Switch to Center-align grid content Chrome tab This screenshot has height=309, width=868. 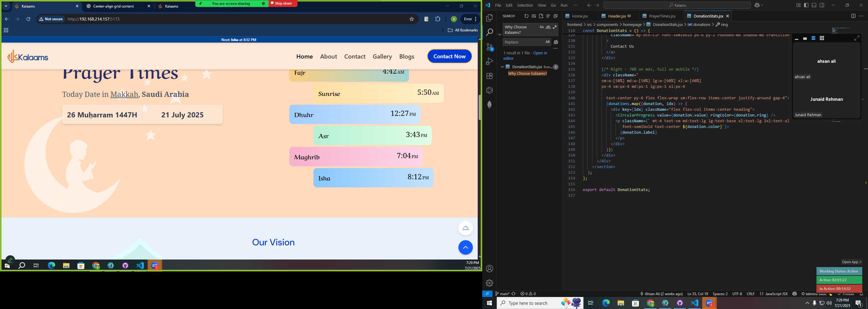[x=118, y=6]
